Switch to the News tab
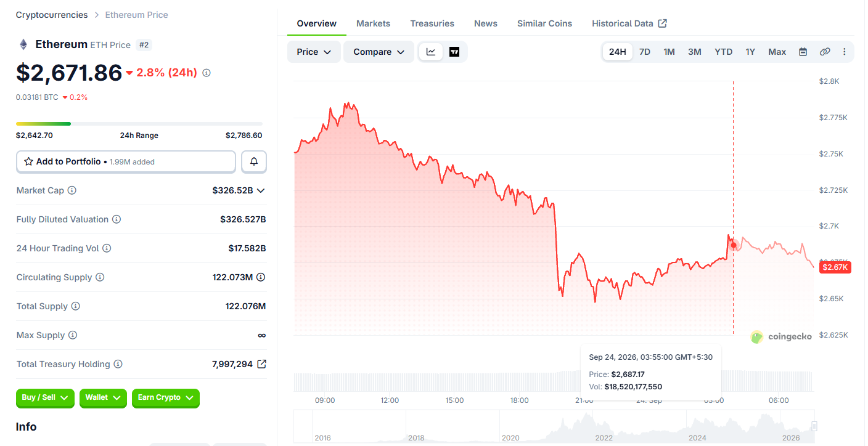The height and width of the screenshot is (446, 868). coord(486,23)
